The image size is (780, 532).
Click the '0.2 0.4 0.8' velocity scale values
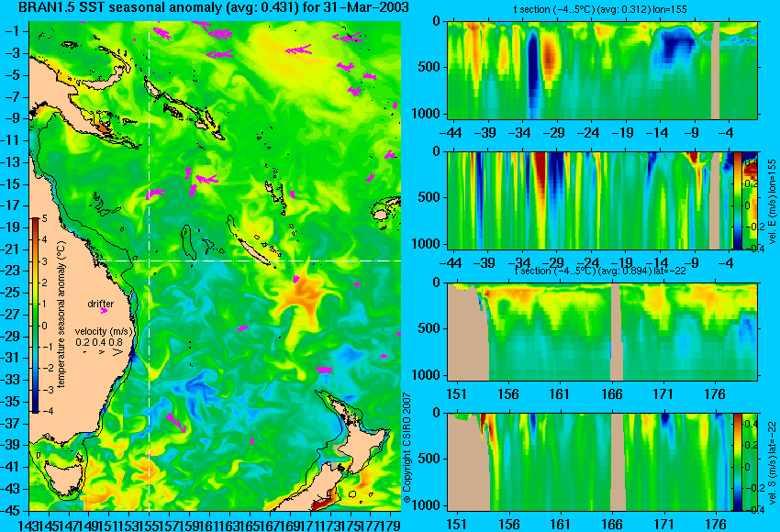pyautogui.click(x=99, y=342)
